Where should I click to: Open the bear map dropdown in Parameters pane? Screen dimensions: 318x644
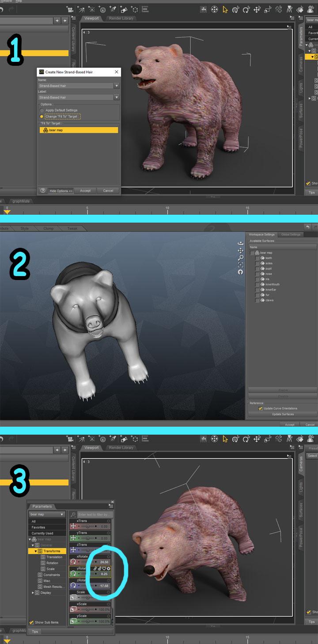pyautogui.click(x=48, y=514)
